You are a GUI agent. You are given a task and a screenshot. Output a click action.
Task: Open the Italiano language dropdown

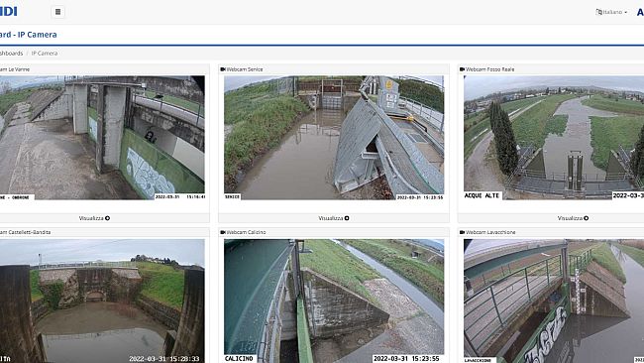[611, 12]
